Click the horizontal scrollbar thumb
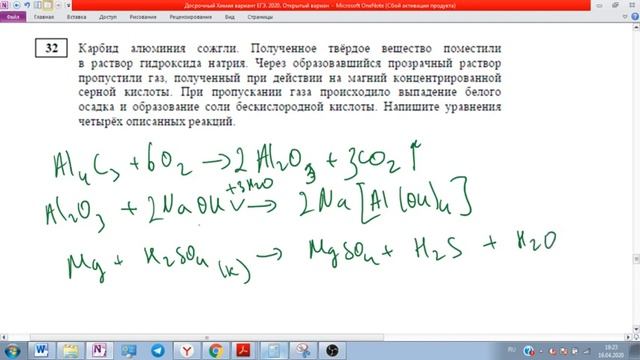The image size is (640, 360). (207, 337)
